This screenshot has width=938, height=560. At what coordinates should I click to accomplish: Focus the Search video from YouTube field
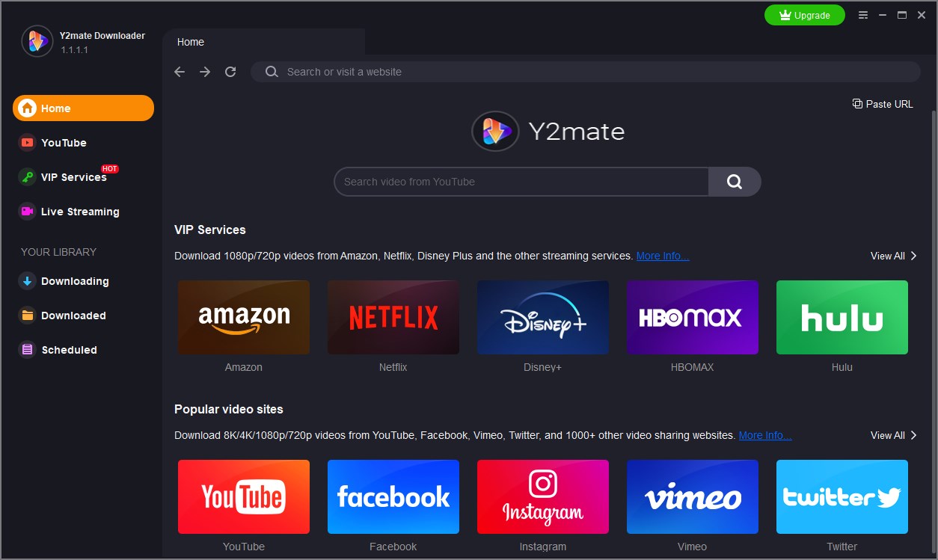pos(521,182)
